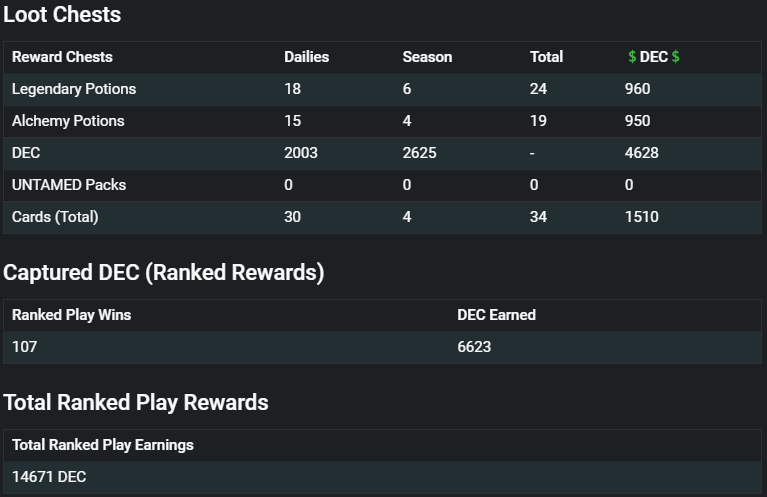Click the Season column header

tap(427, 57)
